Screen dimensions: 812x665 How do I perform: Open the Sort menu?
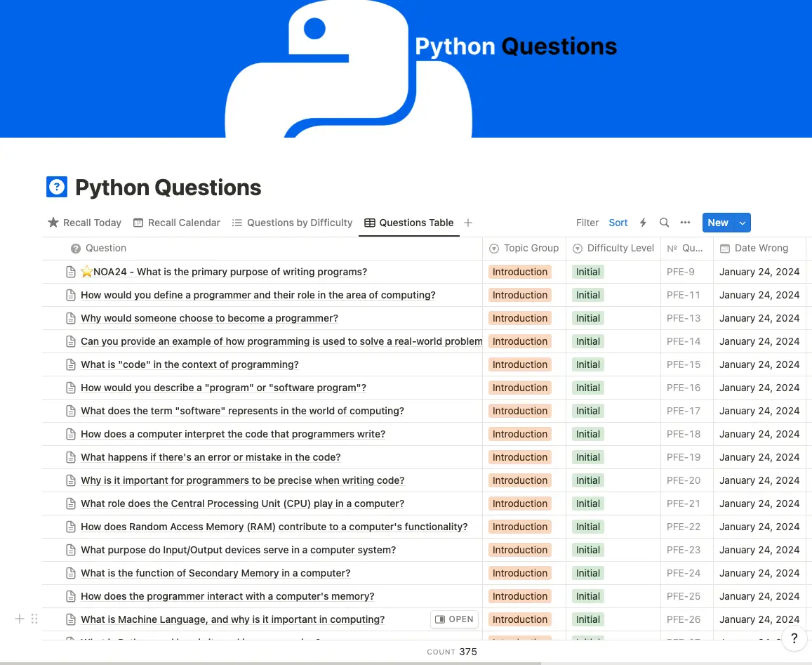click(x=618, y=223)
